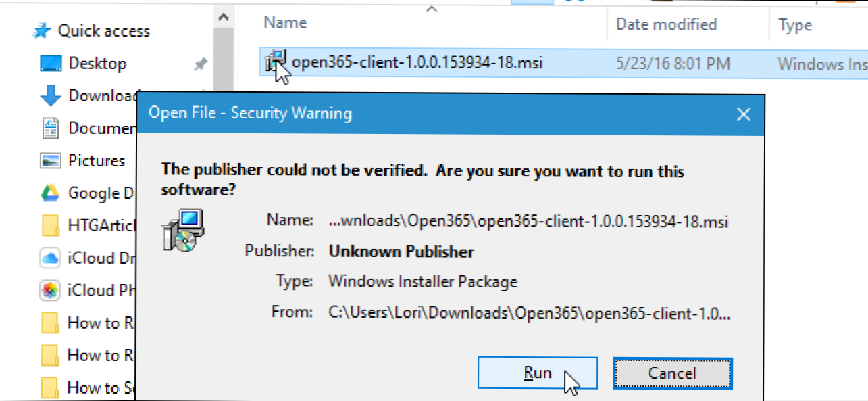Open Downloads via its blue arrow icon
Screen dimensions: 868x401
tap(51, 96)
